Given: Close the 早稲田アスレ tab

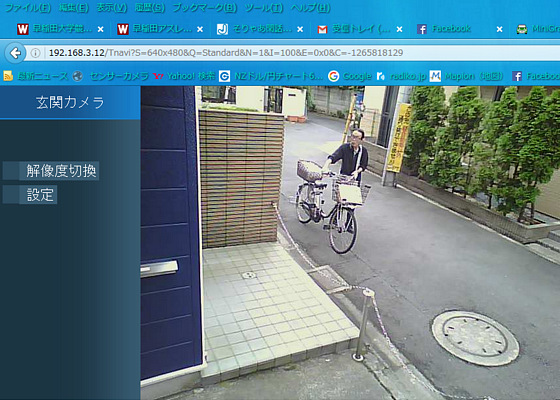Looking at the screenshot, I should tap(200, 29).
